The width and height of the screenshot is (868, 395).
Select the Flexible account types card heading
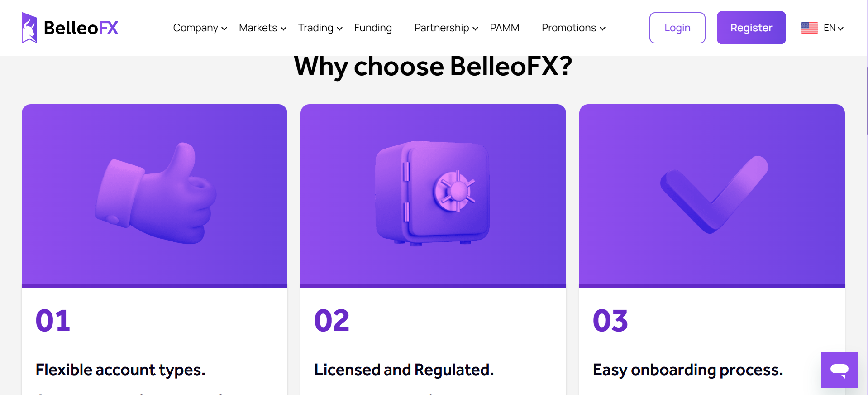coord(120,370)
